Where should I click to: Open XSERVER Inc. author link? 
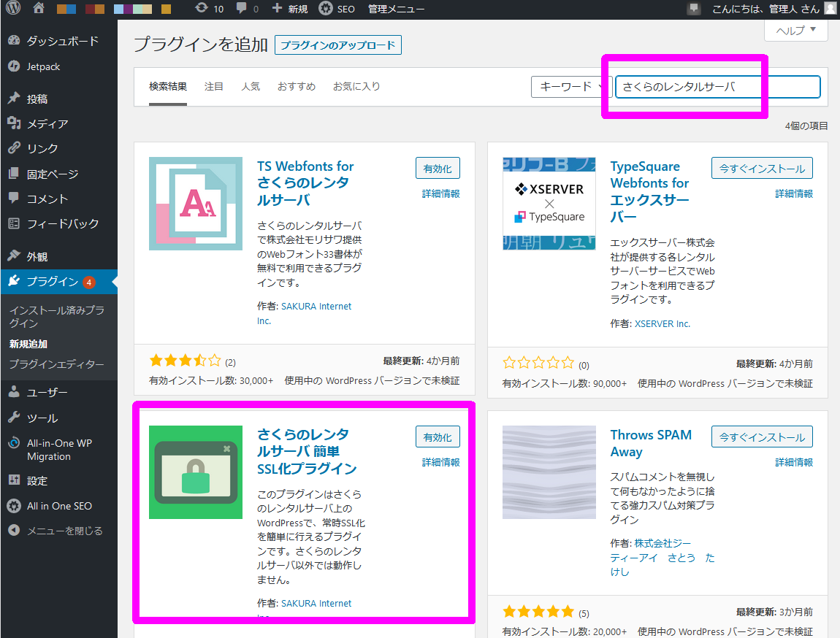pyautogui.click(x=663, y=324)
